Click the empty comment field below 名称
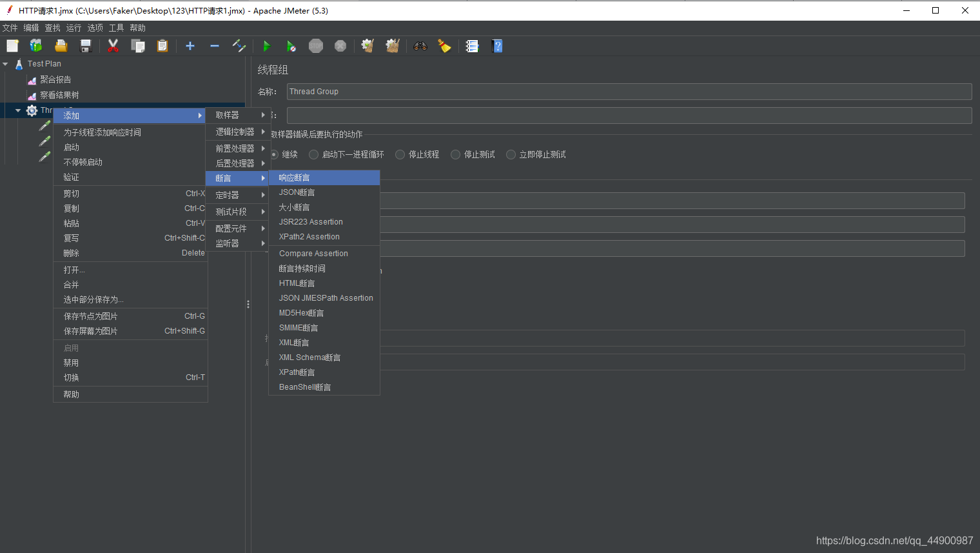This screenshot has width=980, height=553. coord(629,116)
